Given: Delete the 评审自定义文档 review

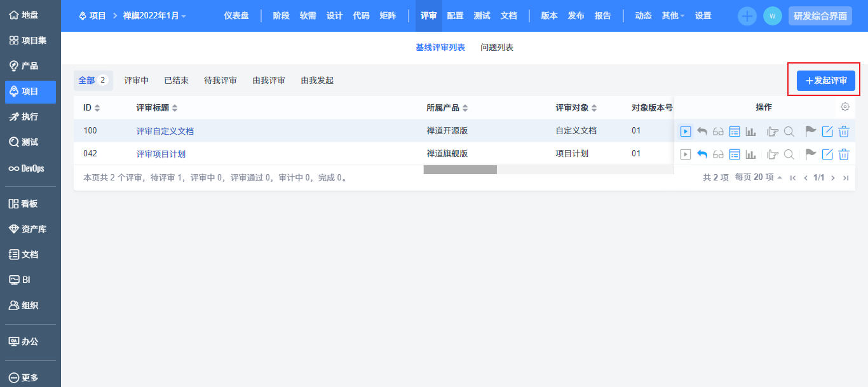Looking at the screenshot, I should tap(844, 132).
